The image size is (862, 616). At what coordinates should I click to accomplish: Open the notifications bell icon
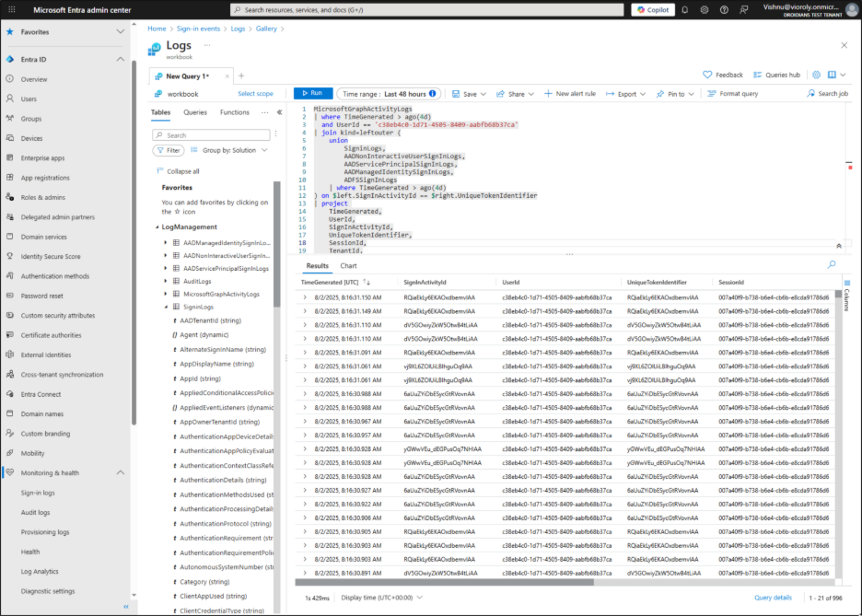coord(685,10)
